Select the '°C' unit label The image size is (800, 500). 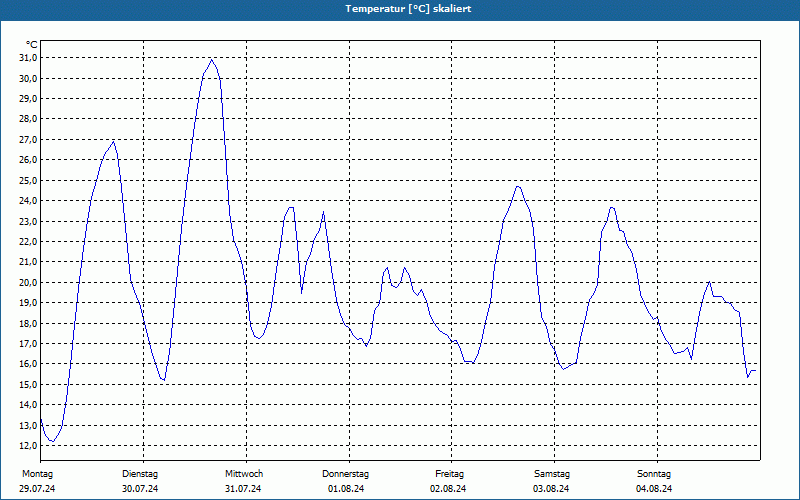pyautogui.click(x=32, y=45)
